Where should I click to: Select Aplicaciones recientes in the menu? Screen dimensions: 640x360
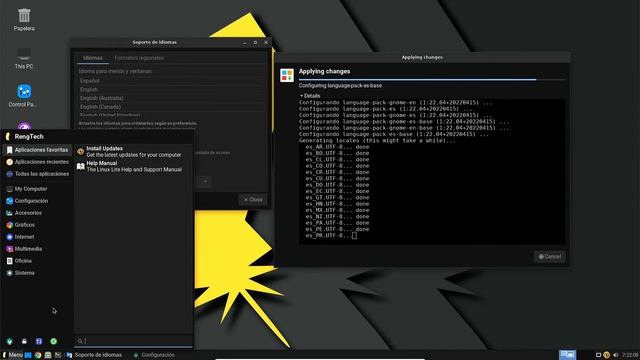click(x=37, y=162)
